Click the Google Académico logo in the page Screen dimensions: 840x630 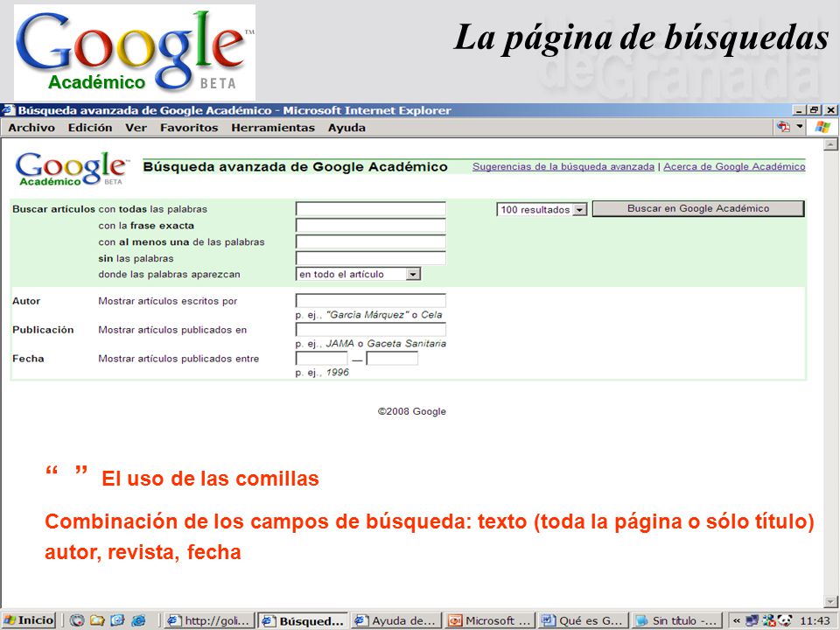pyautogui.click(x=71, y=168)
